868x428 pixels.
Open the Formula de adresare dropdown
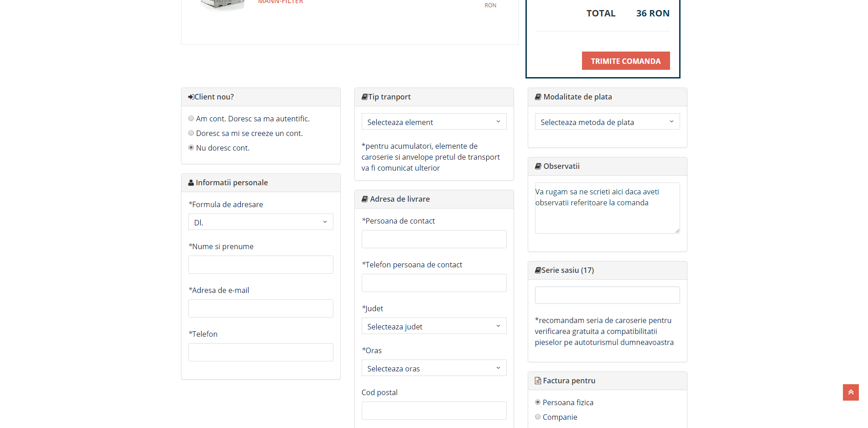click(260, 222)
